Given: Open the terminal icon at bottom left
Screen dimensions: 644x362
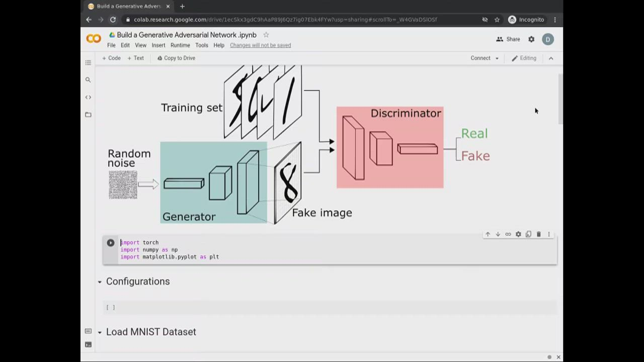Looking at the screenshot, I should [x=88, y=344].
